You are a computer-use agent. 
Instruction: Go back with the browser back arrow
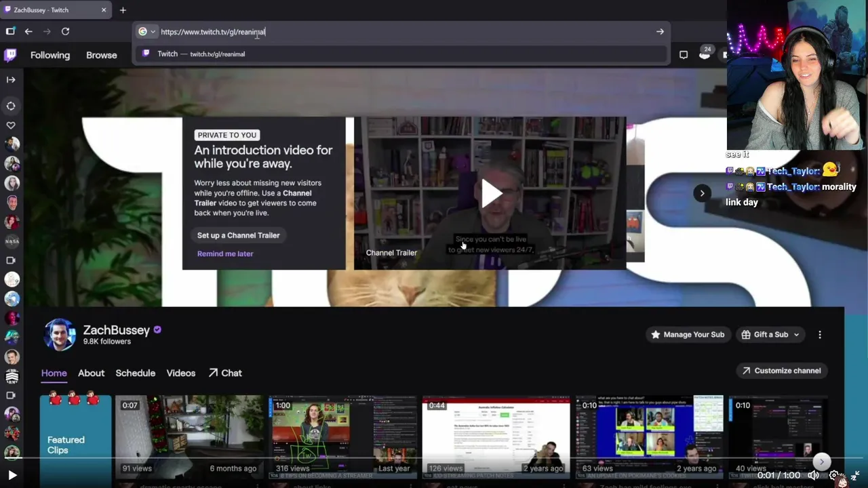coord(28,31)
